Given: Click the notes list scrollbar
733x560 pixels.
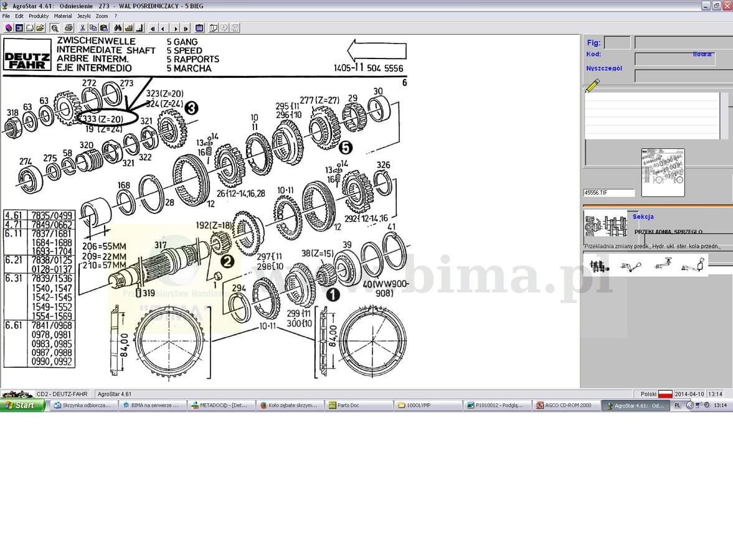Looking at the screenshot, I should 724,116.
